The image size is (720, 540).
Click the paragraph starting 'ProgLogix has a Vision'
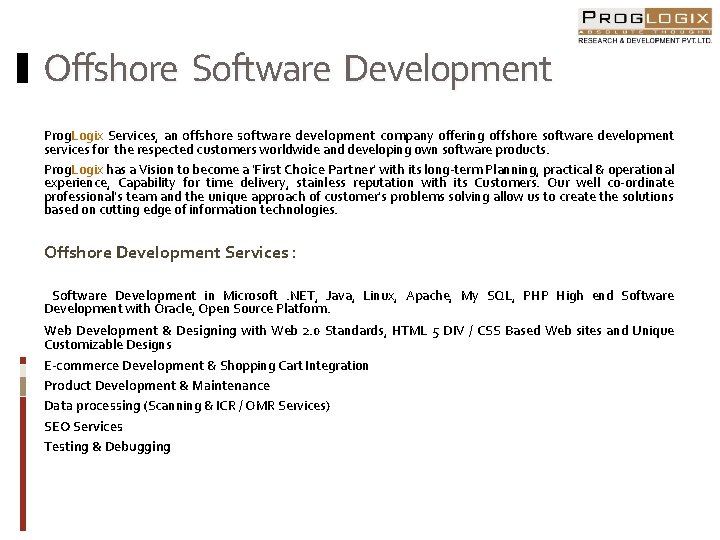[359, 190]
